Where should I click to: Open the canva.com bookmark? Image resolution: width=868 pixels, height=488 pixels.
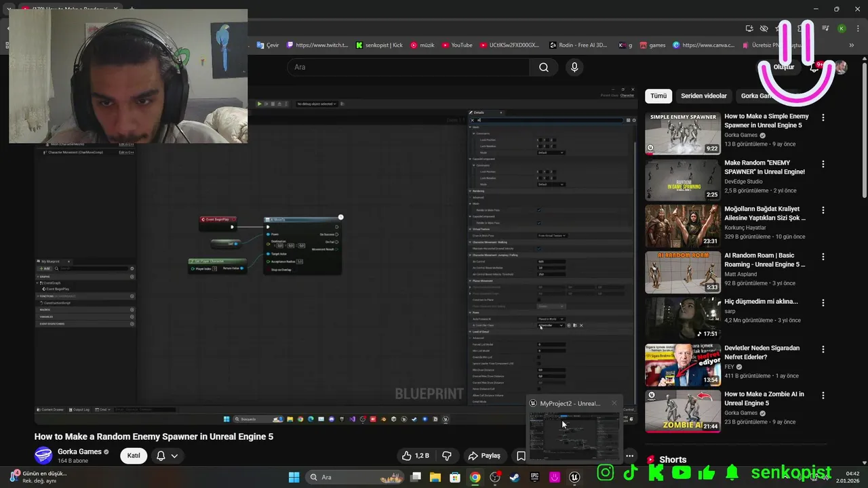click(703, 45)
